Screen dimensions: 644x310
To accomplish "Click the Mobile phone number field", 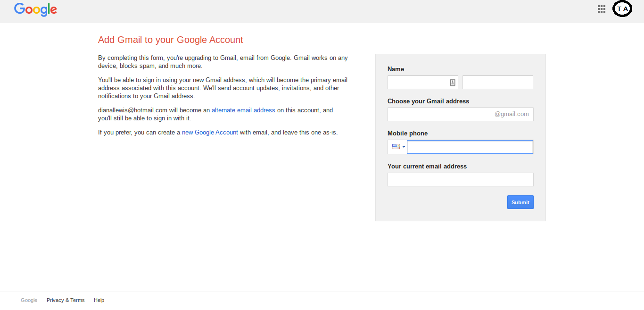I will pos(470,147).
